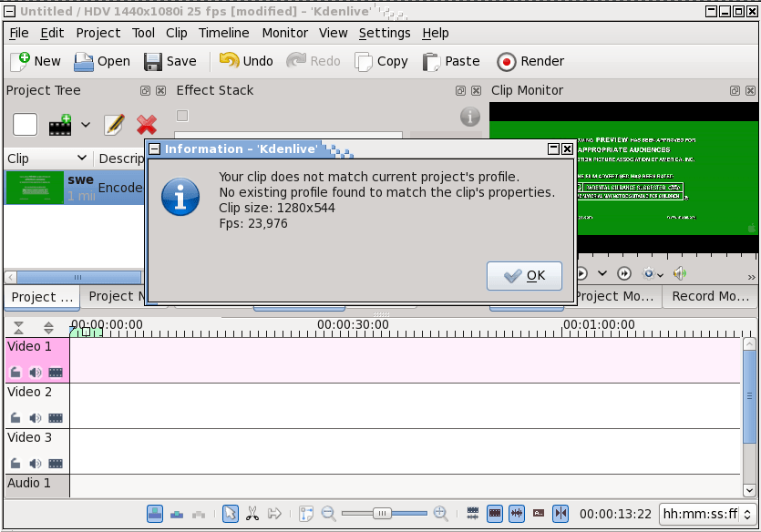Toggle automatic audio and video split
Viewport: 761px width, 532px height.
pos(473,513)
